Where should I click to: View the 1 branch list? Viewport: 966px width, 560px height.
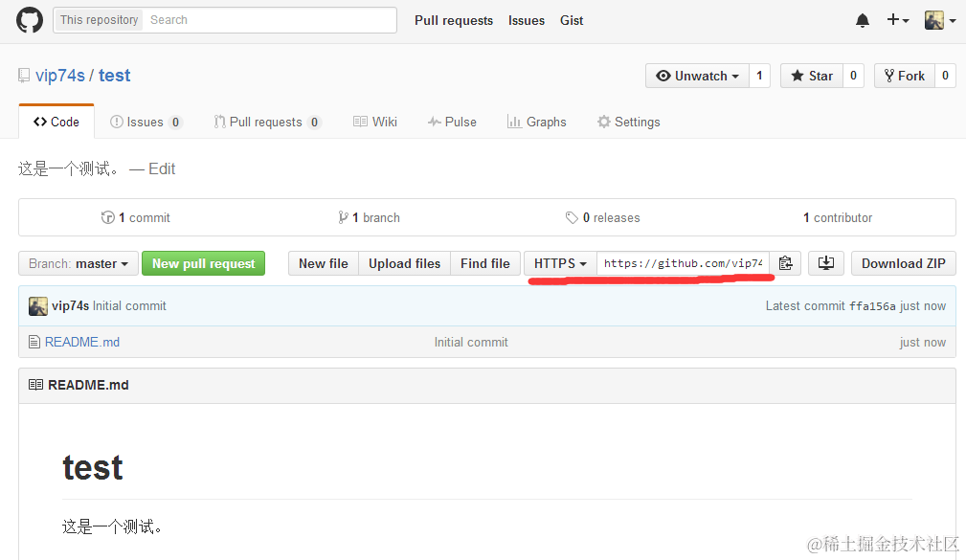point(369,217)
